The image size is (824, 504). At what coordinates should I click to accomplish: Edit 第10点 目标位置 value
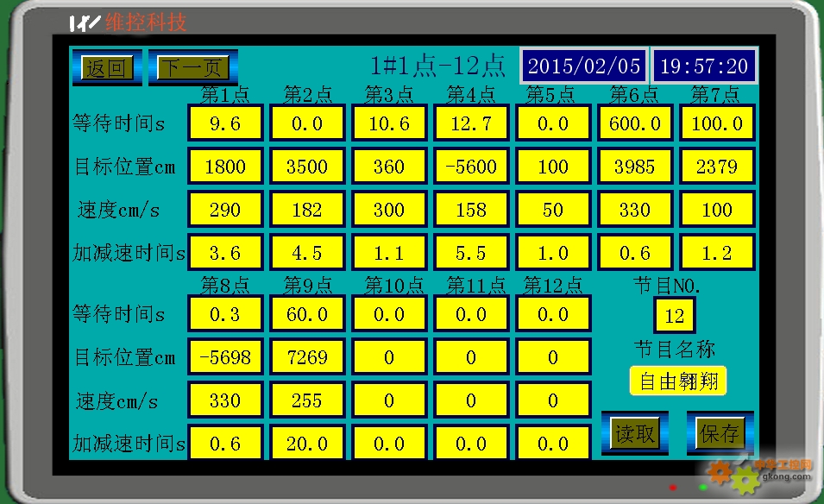[x=389, y=356]
